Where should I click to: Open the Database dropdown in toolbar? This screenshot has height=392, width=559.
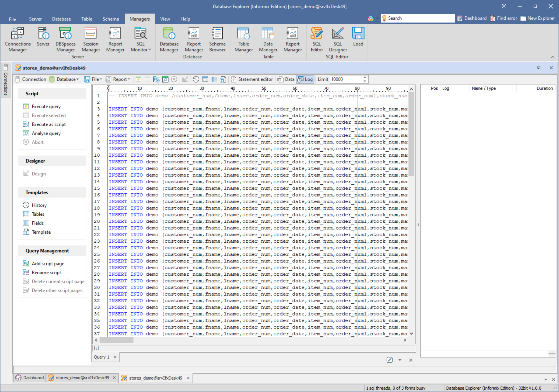pyautogui.click(x=64, y=79)
